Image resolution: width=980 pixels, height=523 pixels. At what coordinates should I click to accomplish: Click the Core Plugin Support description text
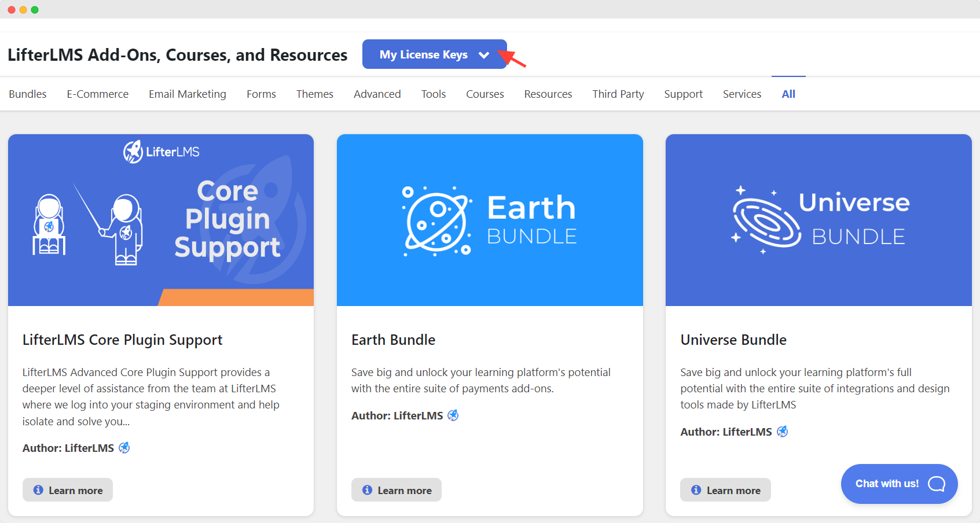coord(151,397)
